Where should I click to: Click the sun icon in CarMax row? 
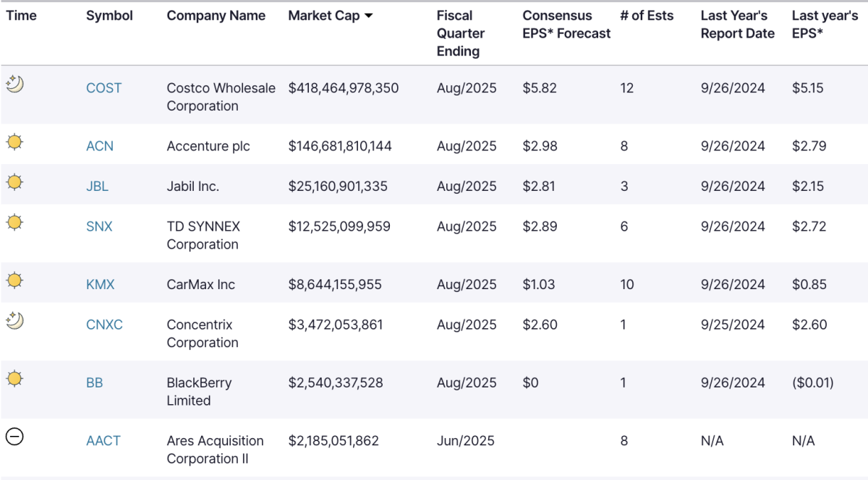coord(14,280)
